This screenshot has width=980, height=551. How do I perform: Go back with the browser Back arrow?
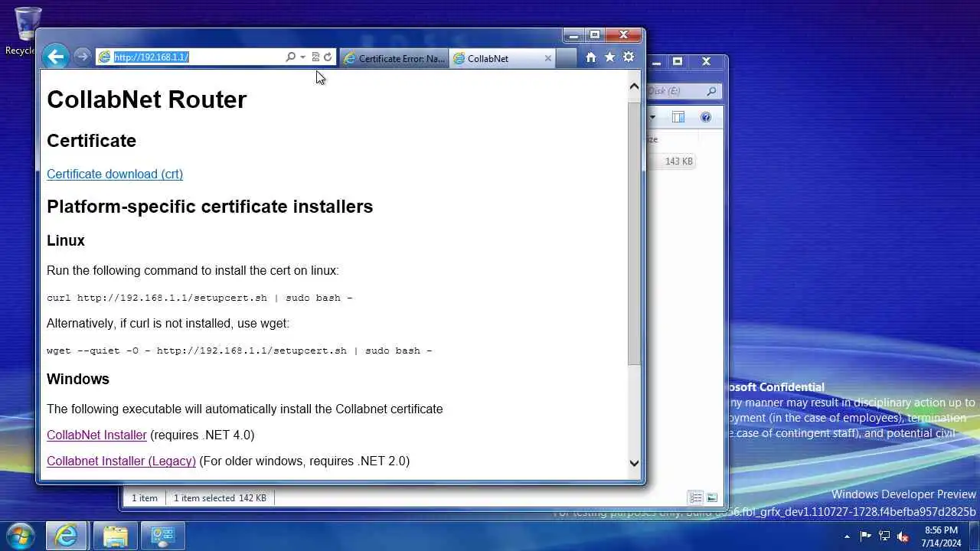[x=55, y=57]
